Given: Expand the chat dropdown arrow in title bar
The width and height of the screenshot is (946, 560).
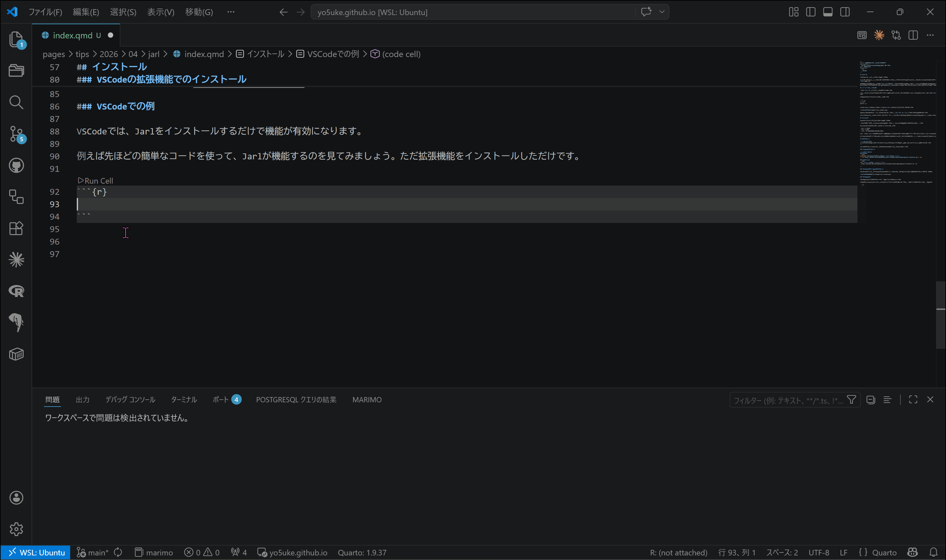Looking at the screenshot, I should tap(662, 12).
